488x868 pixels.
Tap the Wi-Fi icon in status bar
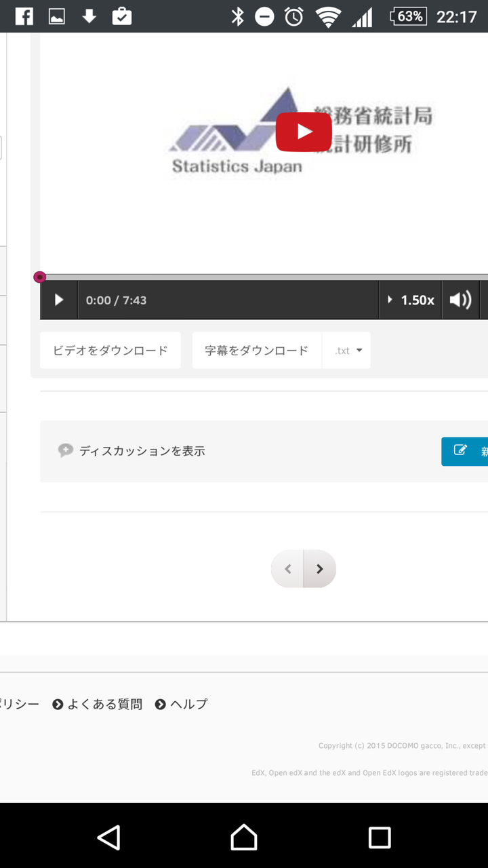tap(328, 16)
